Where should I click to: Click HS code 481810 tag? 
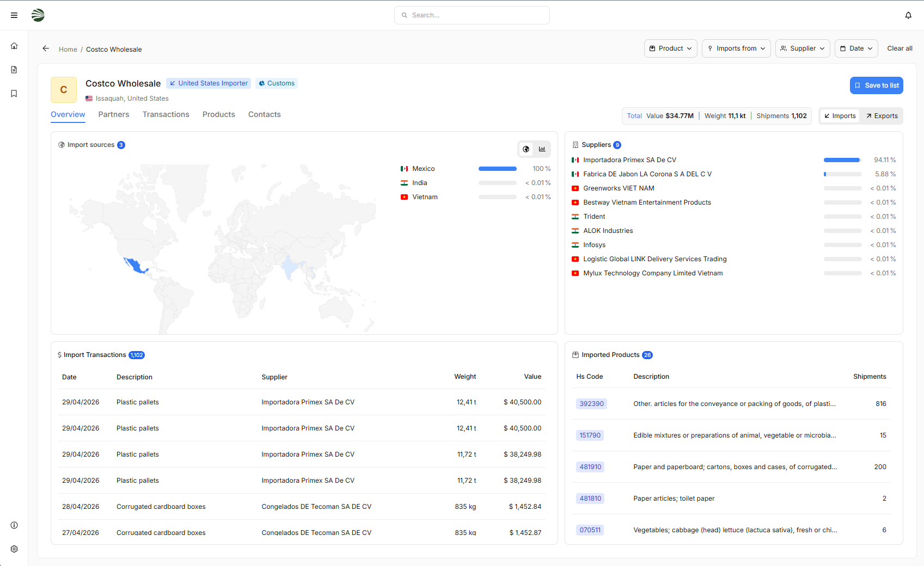[x=590, y=499]
